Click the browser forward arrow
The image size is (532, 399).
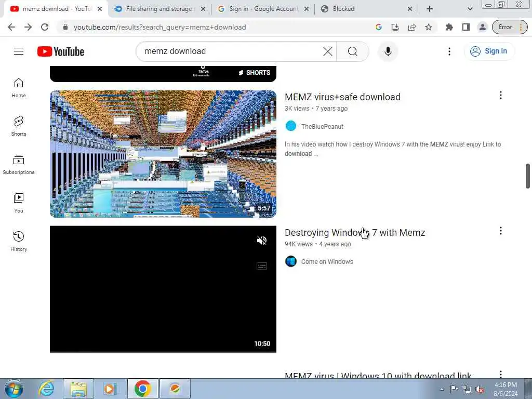pyautogui.click(x=28, y=27)
